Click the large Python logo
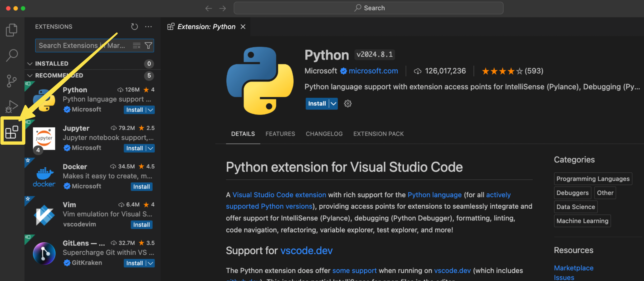Viewport: 644px width, 281px height. [260, 81]
